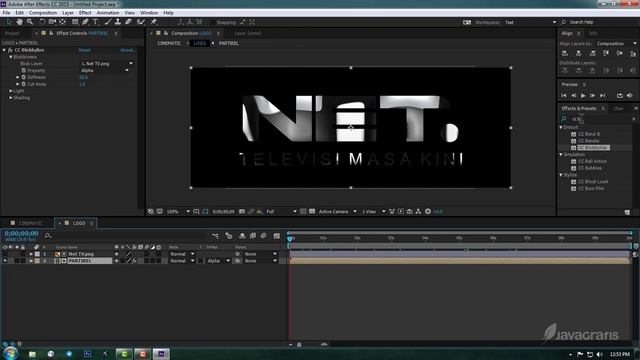The image size is (640, 360).
Task: Switch to the Project panel tab
Action: (12, 33)
